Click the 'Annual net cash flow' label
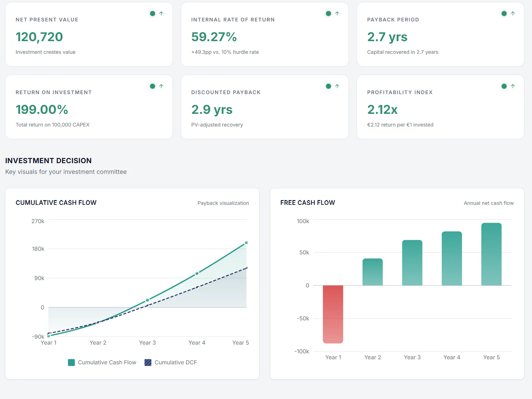The height and width of the screenshot is (399, 532). coord(489,203)
